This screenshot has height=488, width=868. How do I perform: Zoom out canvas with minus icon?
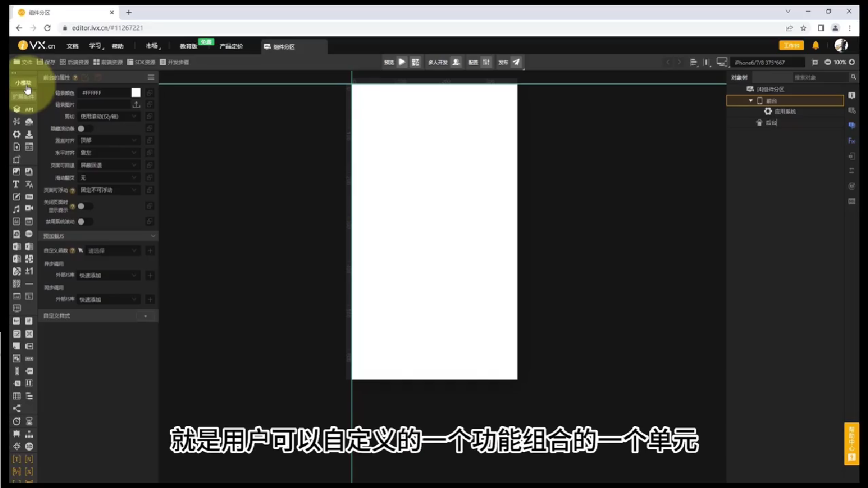pyautogui.click(x=828, y=62)
